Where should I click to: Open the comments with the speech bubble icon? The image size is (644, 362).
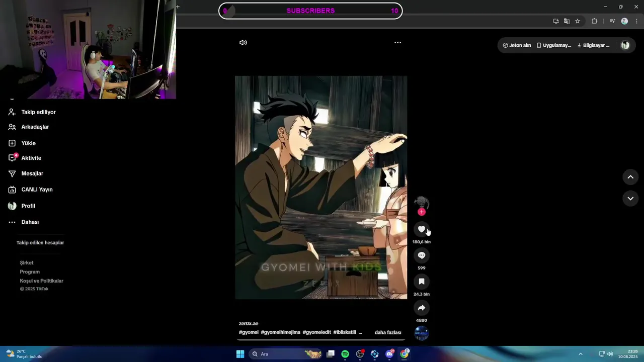[x=422, y=255]
